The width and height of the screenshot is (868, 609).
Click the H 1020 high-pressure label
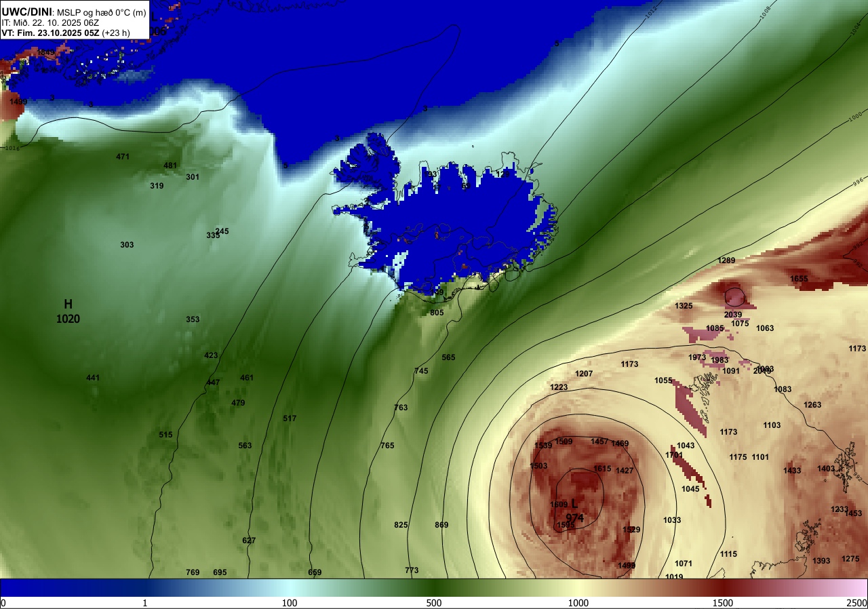68,311
